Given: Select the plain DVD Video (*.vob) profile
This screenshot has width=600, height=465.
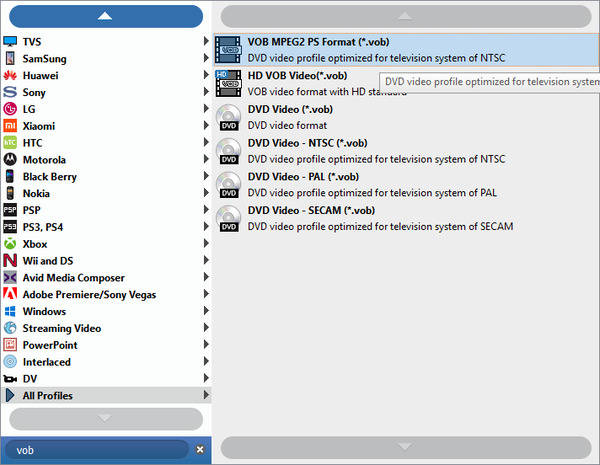Looking at the screenshot, I should click(x=406, y=117).
